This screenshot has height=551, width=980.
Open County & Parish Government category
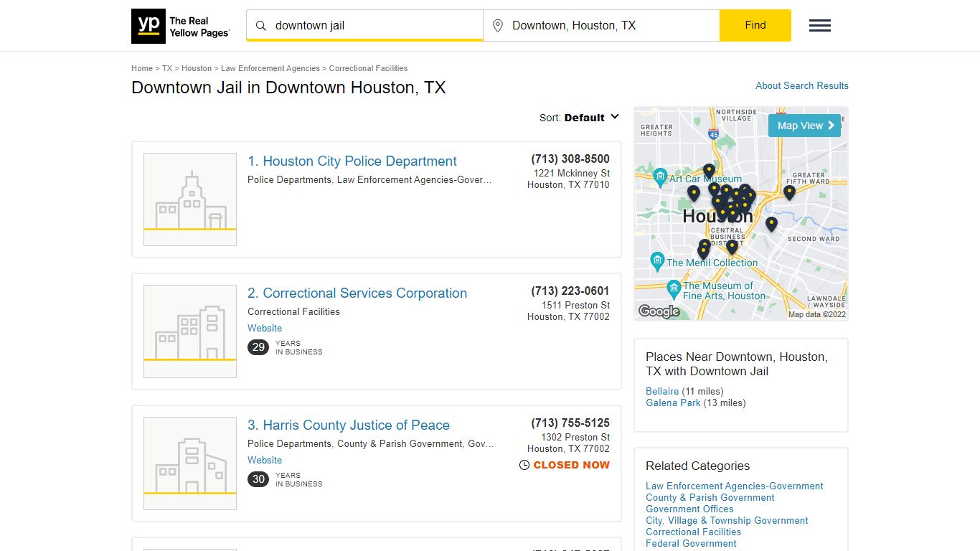click(x=710, y=497)
